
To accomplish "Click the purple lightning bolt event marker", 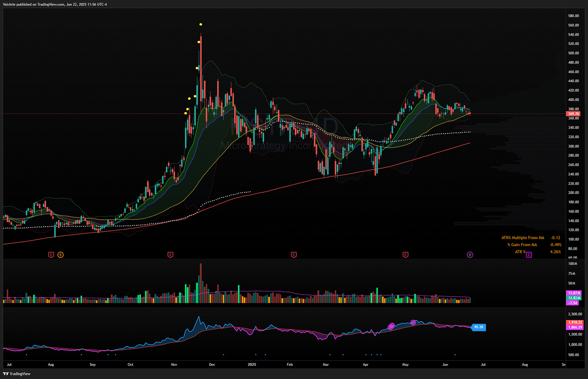I will tap(470, 255).
